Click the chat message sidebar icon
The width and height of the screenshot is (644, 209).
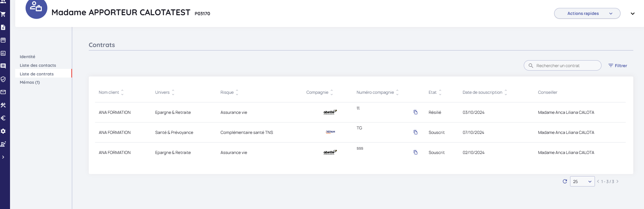(3, 66)
